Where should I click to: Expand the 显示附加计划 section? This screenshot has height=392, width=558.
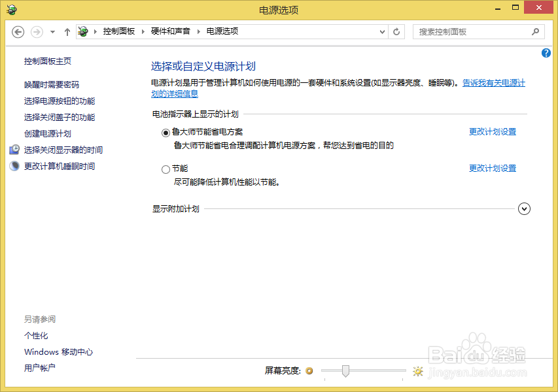tap(524, 208)
